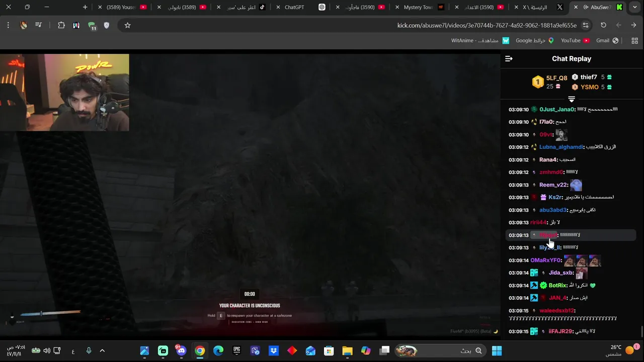Click the BotRix username in chat
Viewport: 644px width, 362px height.
[x=558, y=286]
